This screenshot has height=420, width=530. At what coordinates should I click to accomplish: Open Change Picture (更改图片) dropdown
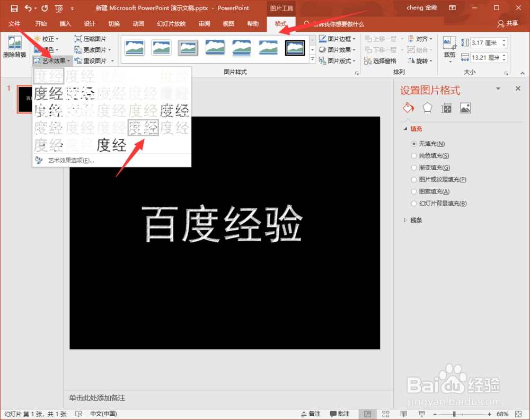coord(93,50)
